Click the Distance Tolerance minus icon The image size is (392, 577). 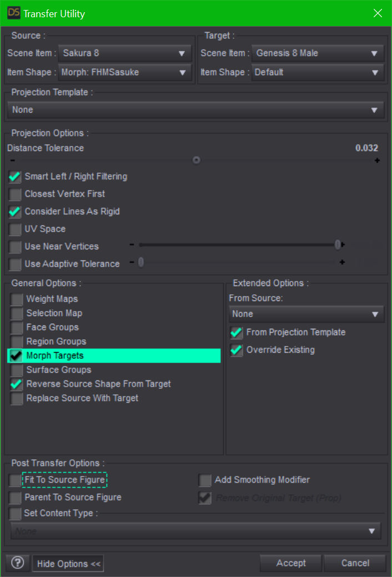pos(13,160)
